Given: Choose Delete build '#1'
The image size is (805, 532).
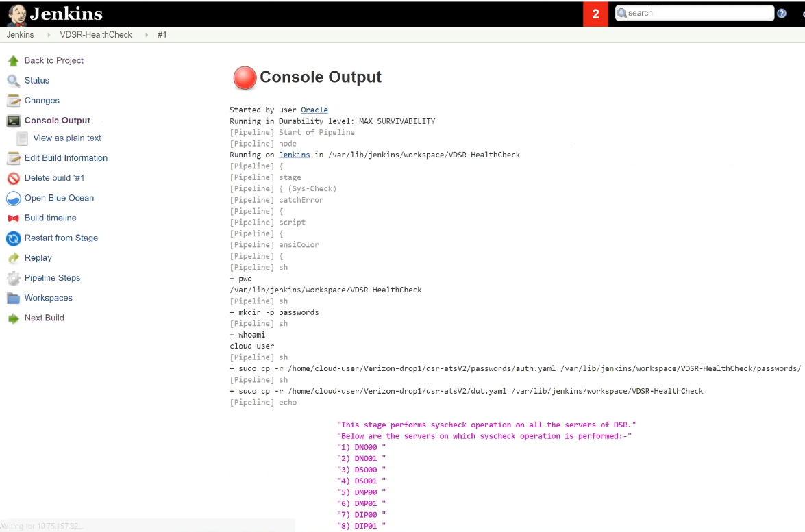Looking at the screenshot, I should (55, 178).
